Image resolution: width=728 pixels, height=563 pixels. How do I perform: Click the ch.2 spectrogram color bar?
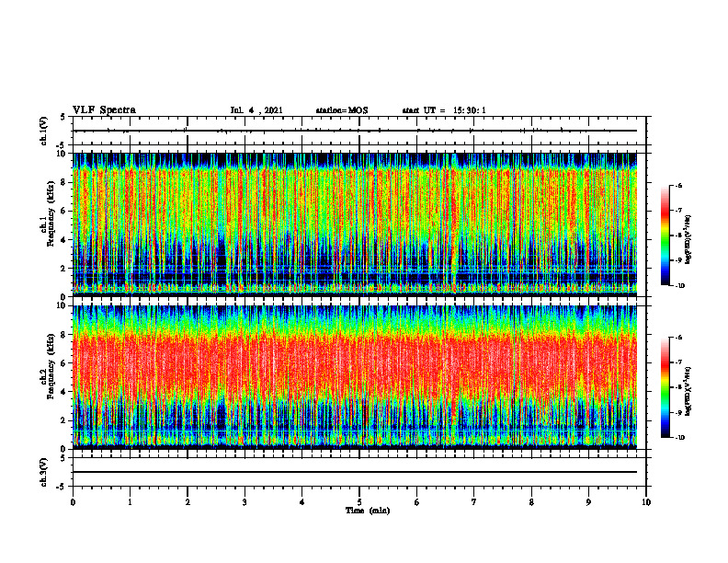665,387
